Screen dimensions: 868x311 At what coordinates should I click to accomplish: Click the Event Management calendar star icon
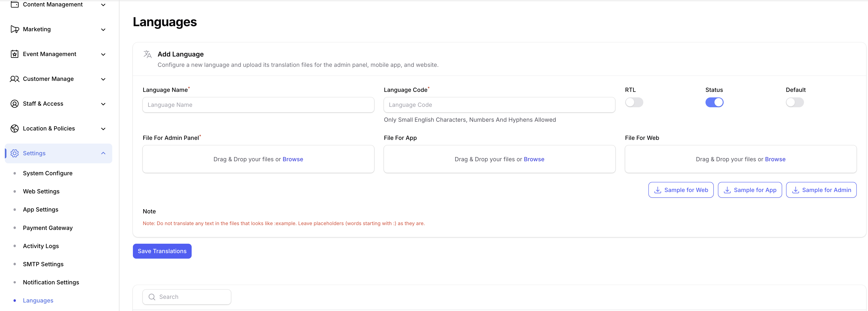14,54
